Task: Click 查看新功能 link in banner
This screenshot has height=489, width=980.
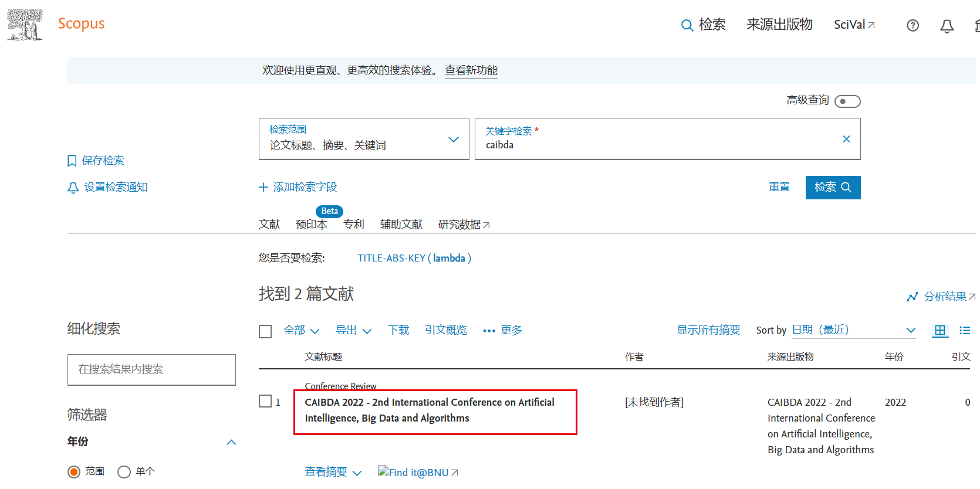Action: point(471,70)
